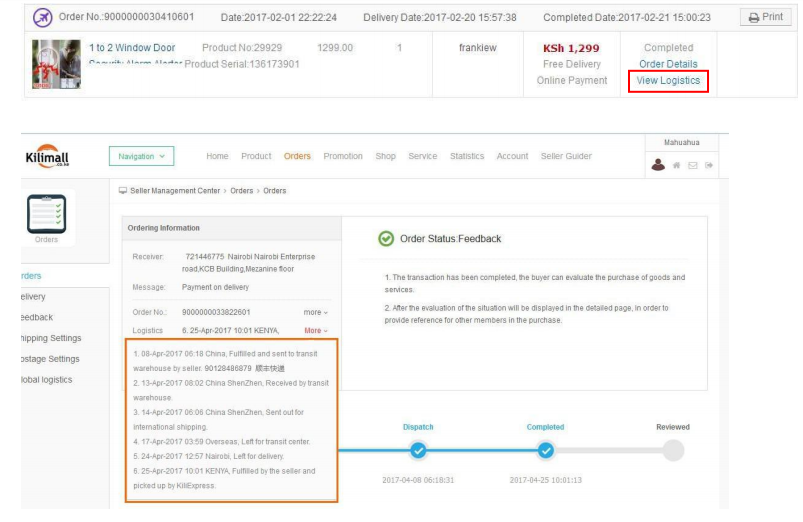Open the Navigation dropdown
Image resolution: width=803 pixels, height=522 pixels.
(141, 157)
